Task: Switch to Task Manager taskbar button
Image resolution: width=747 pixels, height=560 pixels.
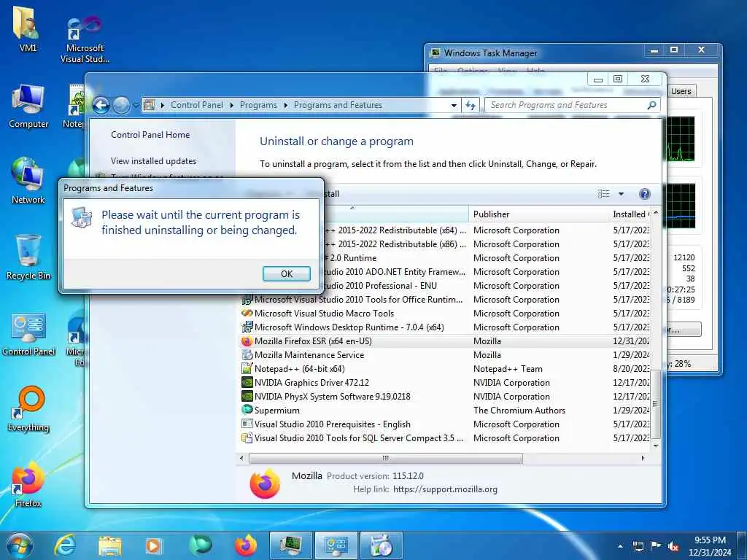Action: click(290, 545)
